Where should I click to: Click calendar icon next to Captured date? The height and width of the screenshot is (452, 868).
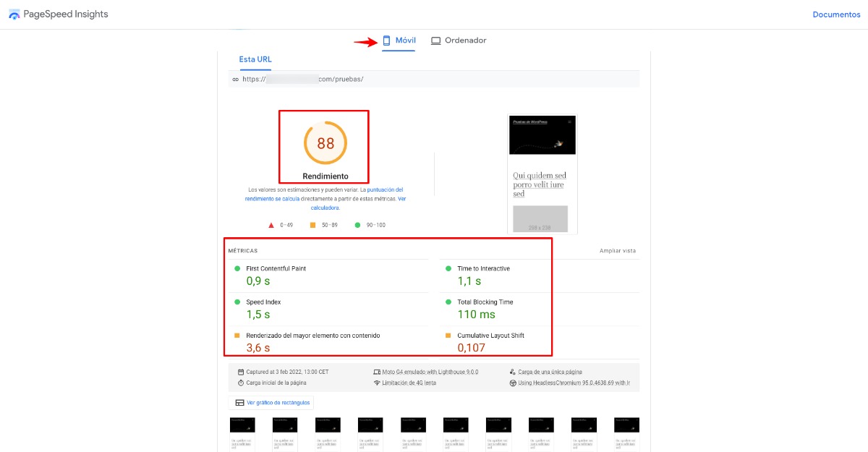[x=241, y=372]
